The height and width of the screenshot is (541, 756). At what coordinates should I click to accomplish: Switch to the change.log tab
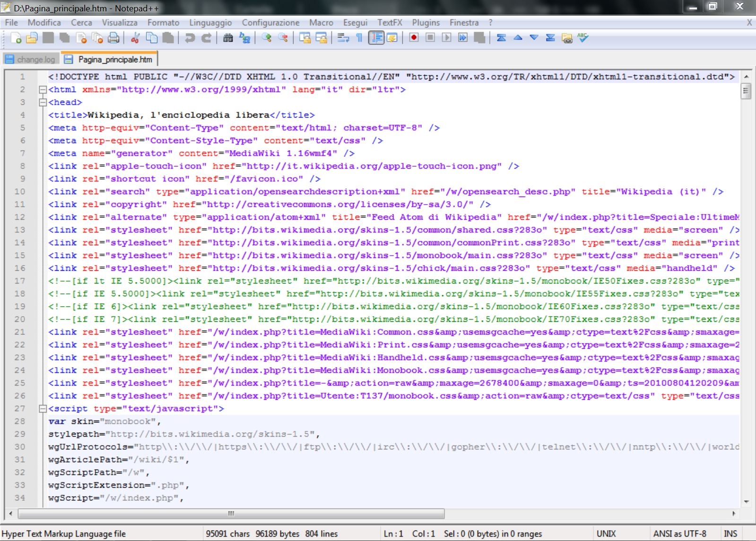31,60
